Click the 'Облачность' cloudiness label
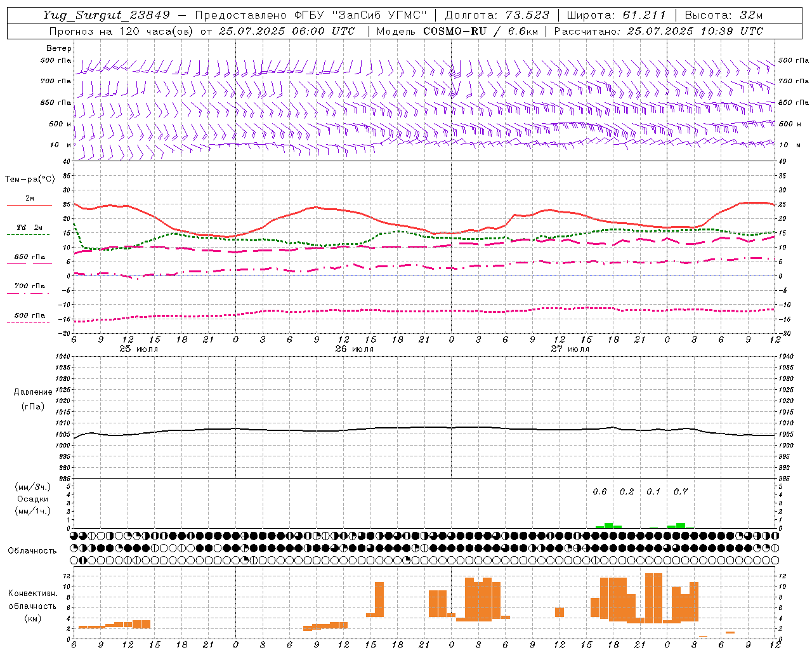Image resolution: width=812 pixels, height=650 pixels. click(x=32, y=551)
